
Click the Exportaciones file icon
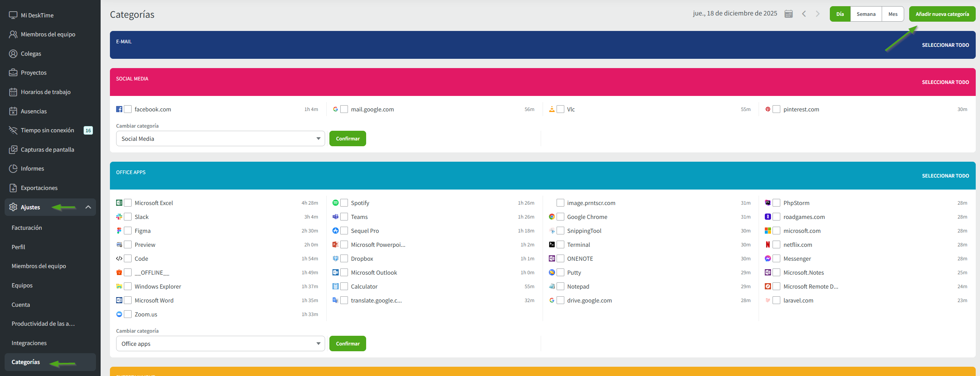13,188
